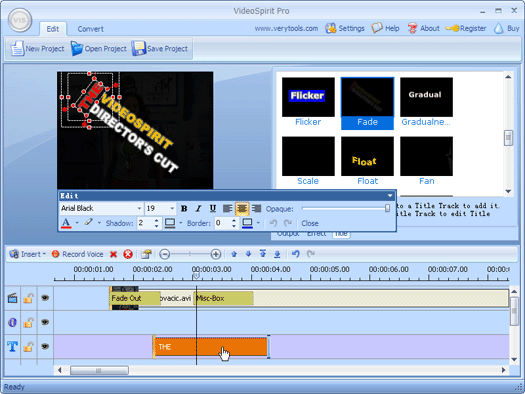This screenshot has height=394, width=525.
Task: Click the Opaque slider handle
Action: (x=387, y=209)
